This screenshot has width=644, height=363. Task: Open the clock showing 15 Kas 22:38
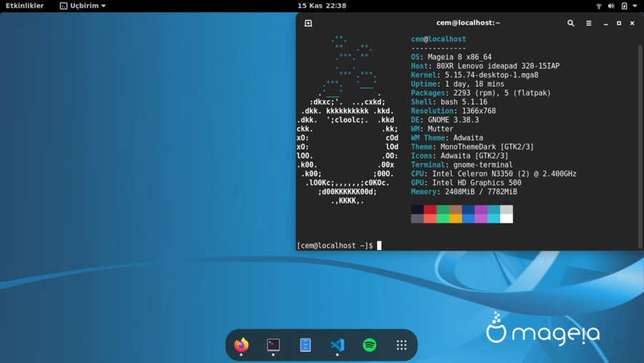[x=322, y=6]
